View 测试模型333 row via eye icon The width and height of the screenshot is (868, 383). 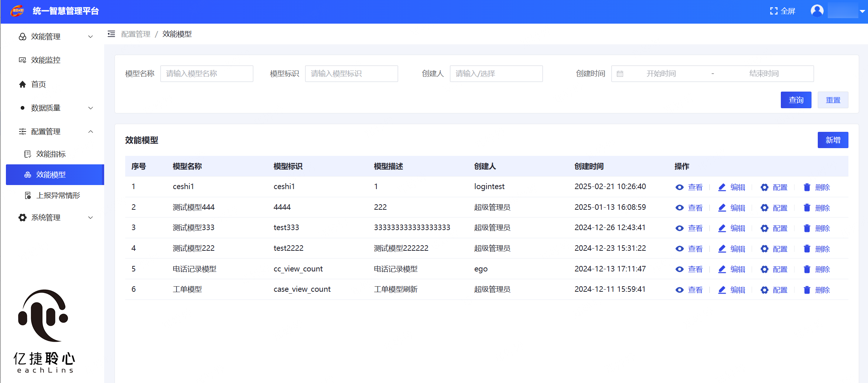pos(679,228)
